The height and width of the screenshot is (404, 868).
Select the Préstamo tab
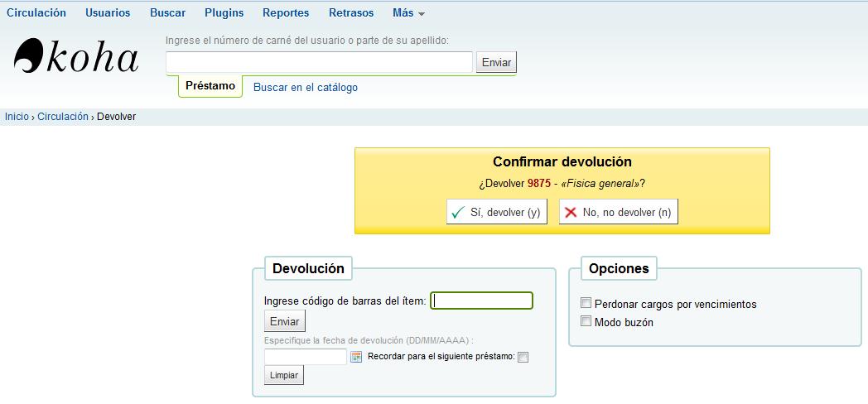pyautogui.click(x=210, y=86)
